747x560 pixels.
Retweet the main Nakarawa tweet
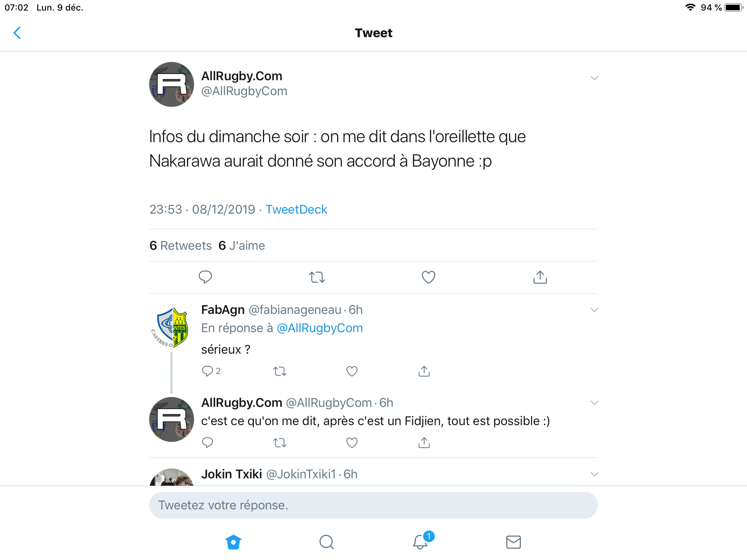coord(317,277)
